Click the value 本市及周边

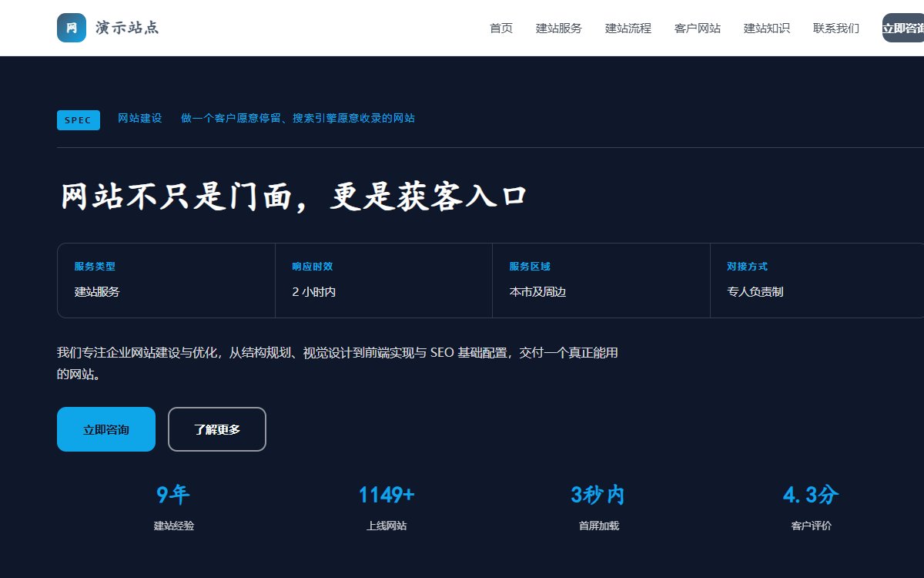tap(537, 292)
